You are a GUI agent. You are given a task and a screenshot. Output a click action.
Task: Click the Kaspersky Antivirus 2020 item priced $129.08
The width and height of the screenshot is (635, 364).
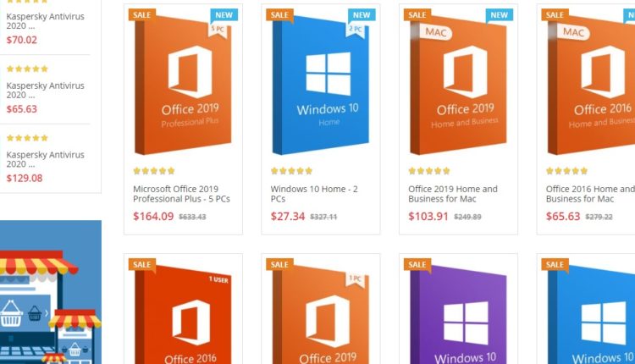(46, 159)
